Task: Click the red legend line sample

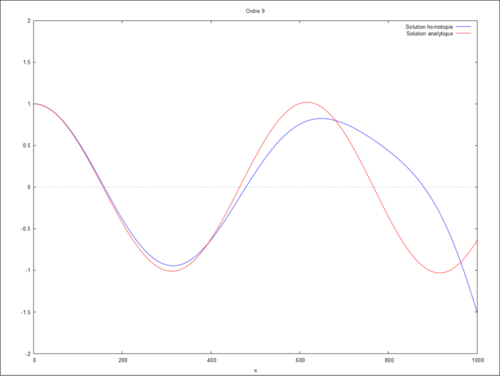Action: pyautogui.click(x=464, y=33)
